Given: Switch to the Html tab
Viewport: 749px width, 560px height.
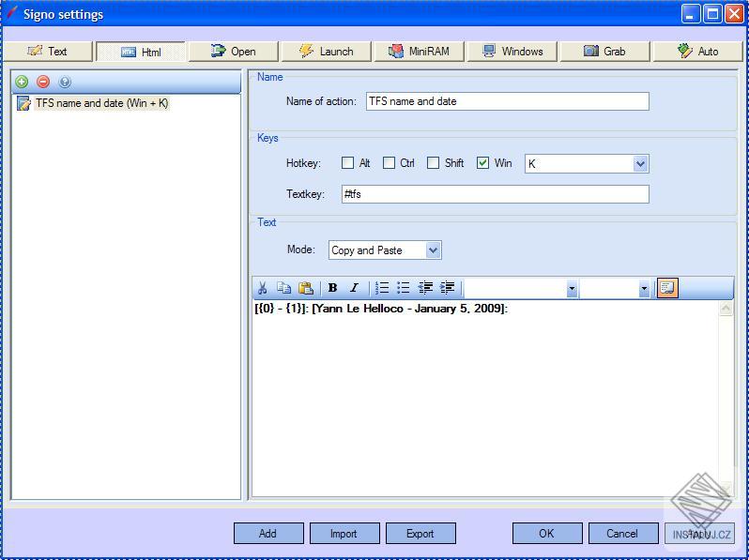Looking at the screenshot, I should [x=141, y=52].
